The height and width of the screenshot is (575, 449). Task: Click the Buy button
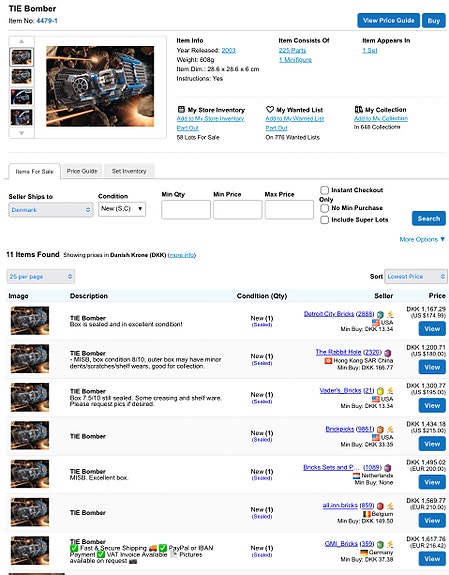pyautogui.click(x=434, y=21)
